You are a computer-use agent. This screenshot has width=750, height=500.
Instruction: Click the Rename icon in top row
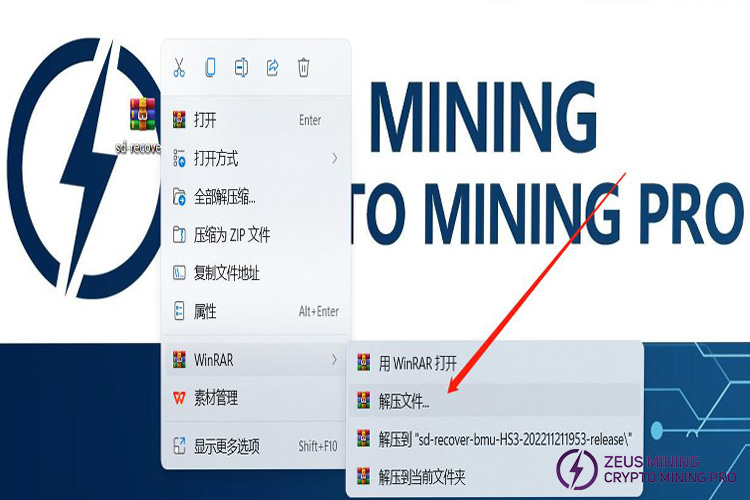241,68
